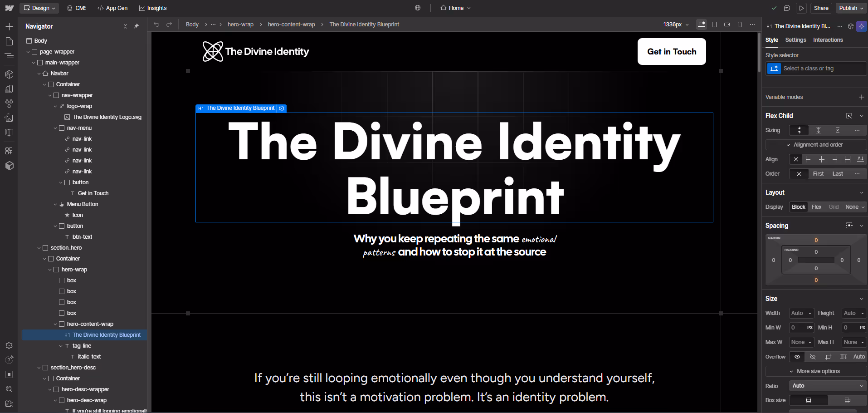Viewport: 868px width, 413px height.
Task: Click Body in the breadcrumb
Action: pos(192,25)
